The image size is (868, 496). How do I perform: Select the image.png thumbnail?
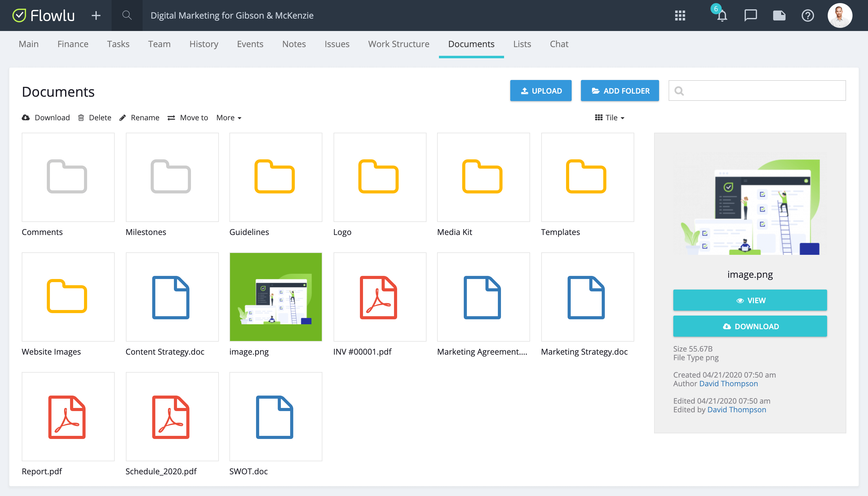276,297
